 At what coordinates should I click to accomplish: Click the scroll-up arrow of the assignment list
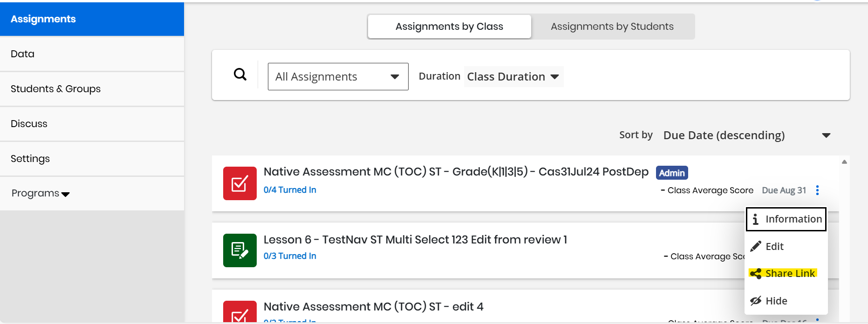pos(844,162)
